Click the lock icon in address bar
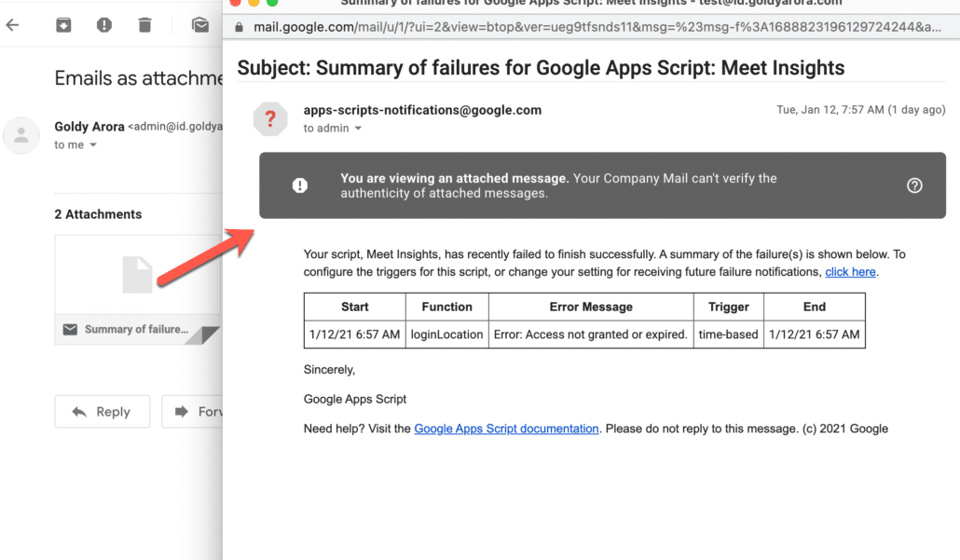This screenshot has width=960, height=560. click(x=239, y=27)
